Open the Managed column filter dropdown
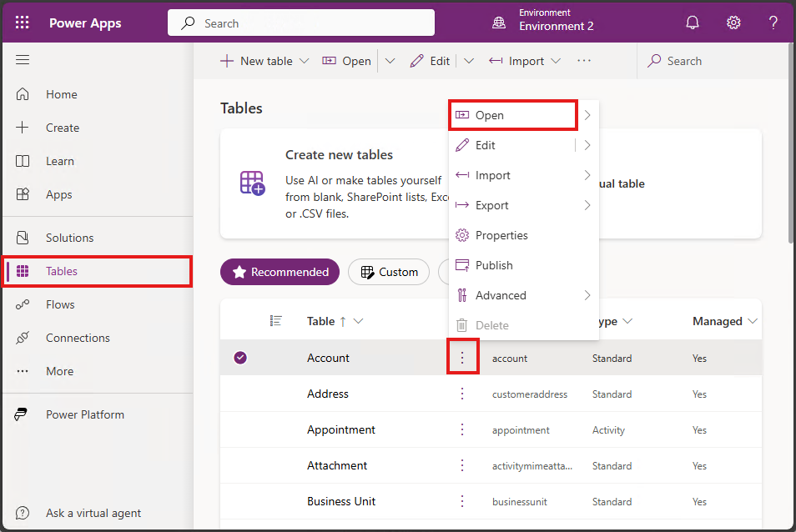This screenshot has height=532, width=796. (753, 321)
